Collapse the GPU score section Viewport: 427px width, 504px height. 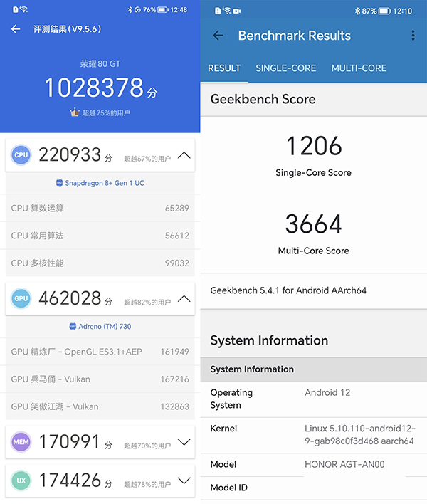pyautogui.click(x=184, y=300)
